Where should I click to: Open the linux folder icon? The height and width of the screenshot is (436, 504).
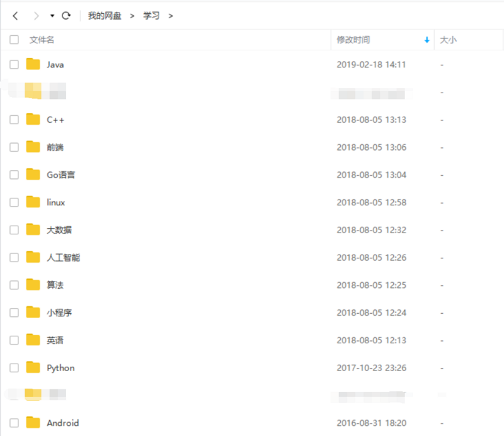[x=35, y=202]
